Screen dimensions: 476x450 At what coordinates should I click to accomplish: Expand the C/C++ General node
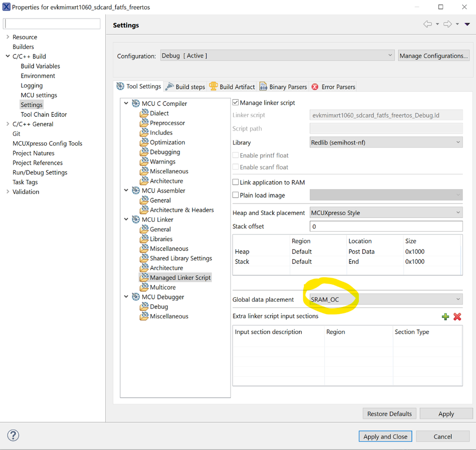[8, 124]
